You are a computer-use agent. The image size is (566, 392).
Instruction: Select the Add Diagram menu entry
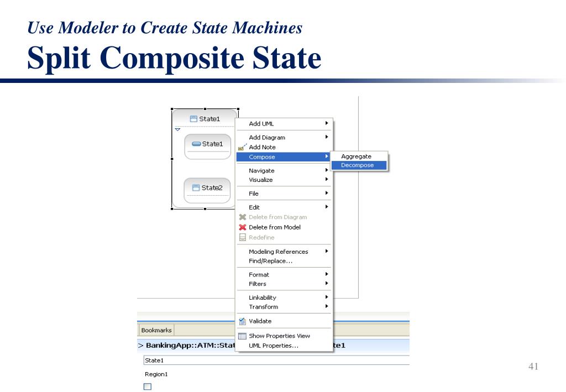click(x=284, y=138)
